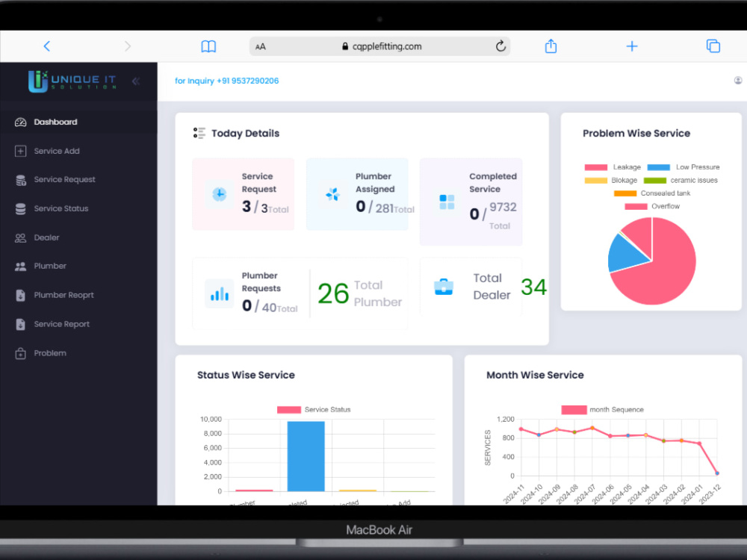
Task: Add a new tab with plus icon
Action: (632, 46)
